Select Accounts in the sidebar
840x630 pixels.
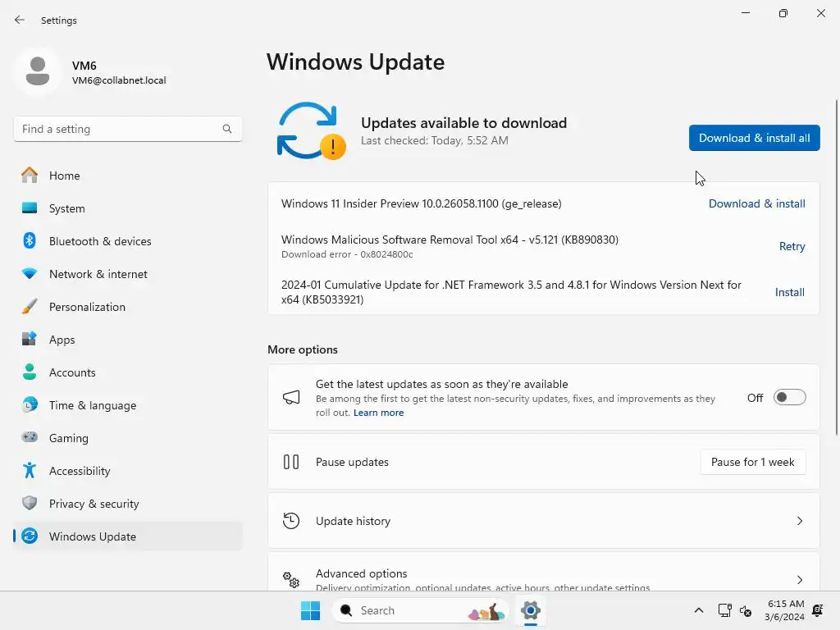point(127,372)
